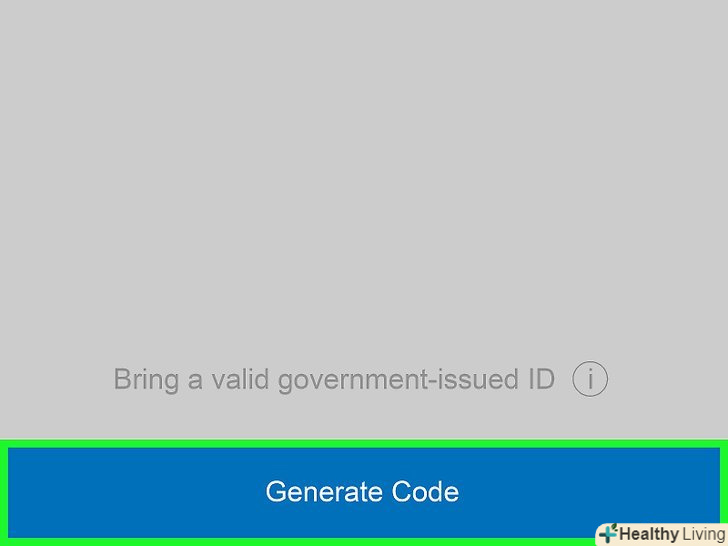The width and height of the screenshot is (728, 546).
Task: Click the word 'Healthy' in the corner badge
Action: (x=649, y=534)
